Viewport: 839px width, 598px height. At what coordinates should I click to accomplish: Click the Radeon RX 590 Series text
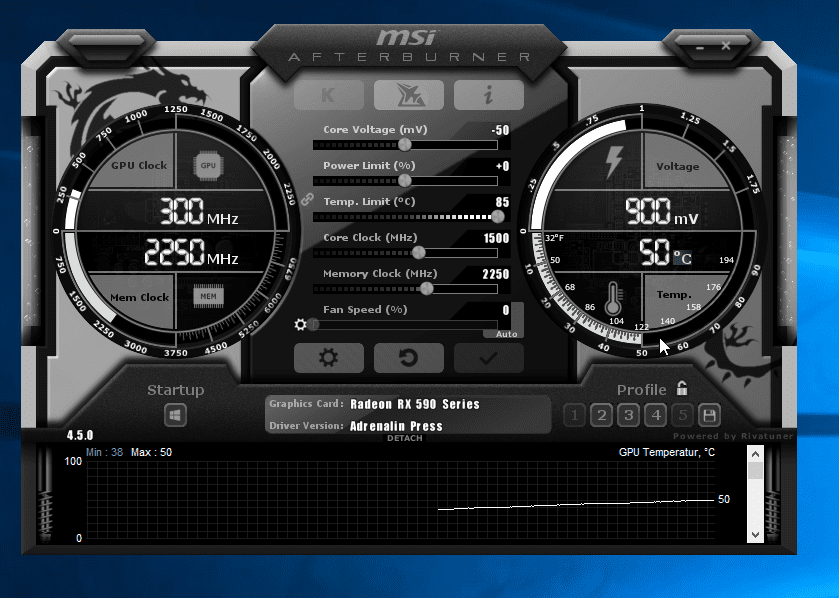(x=415, y=404)
